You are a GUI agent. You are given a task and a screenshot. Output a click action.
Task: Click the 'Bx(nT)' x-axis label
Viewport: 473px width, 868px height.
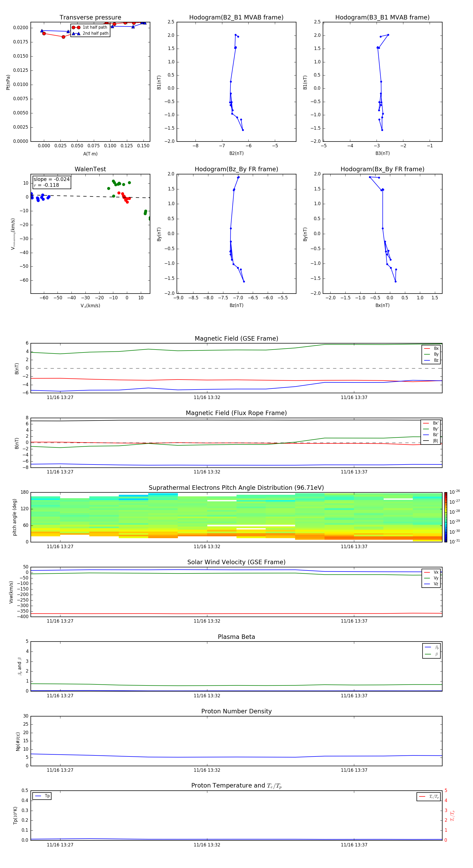[x=382, y=305]
